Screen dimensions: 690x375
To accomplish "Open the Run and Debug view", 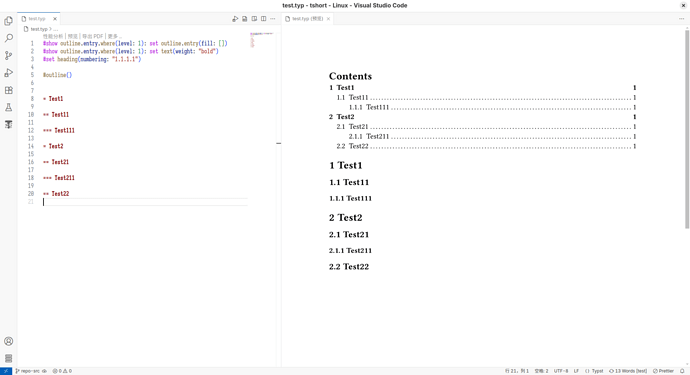I will pos(8,73).
